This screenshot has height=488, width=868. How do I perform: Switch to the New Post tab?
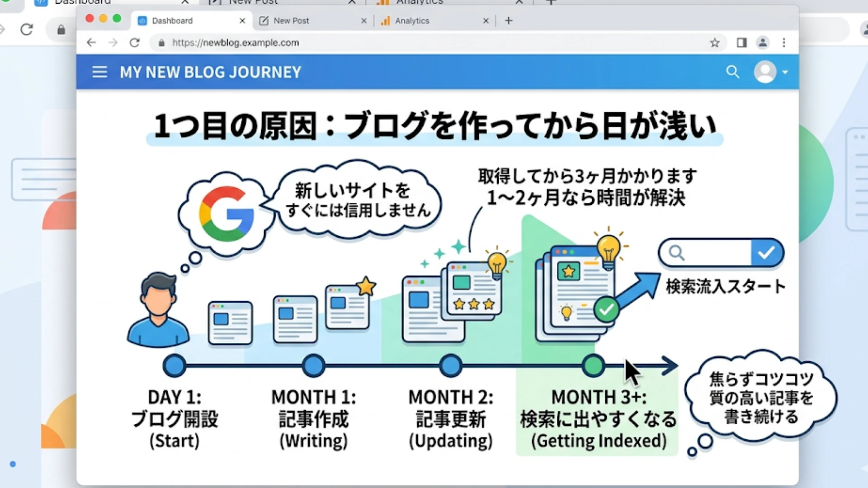click(313, 21)
